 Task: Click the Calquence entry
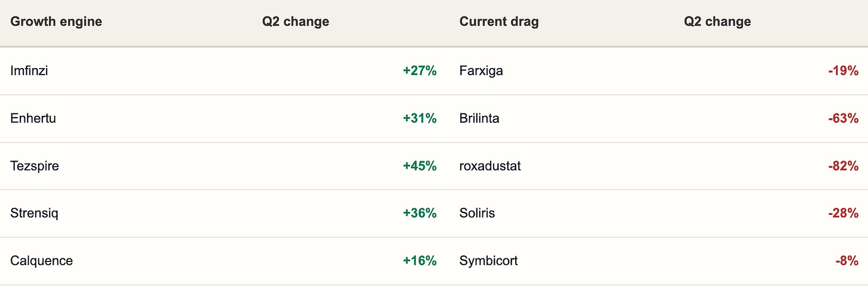(42, 261)
